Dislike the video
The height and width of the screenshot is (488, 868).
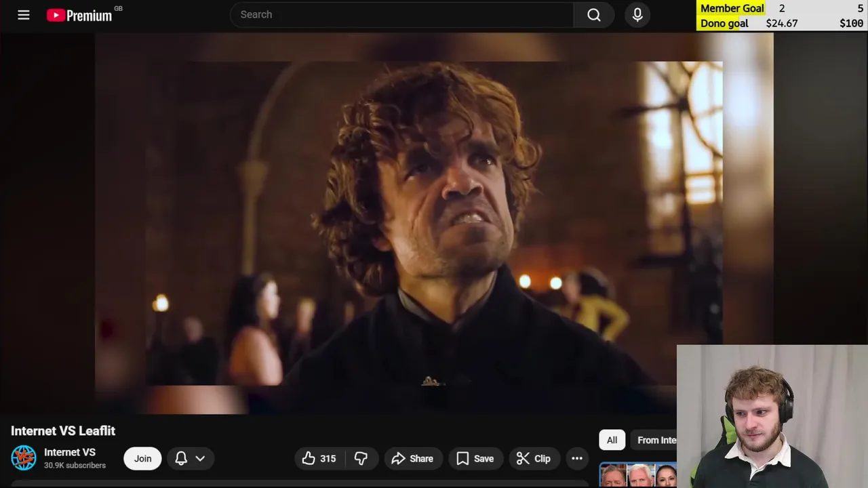click(361, 458)
